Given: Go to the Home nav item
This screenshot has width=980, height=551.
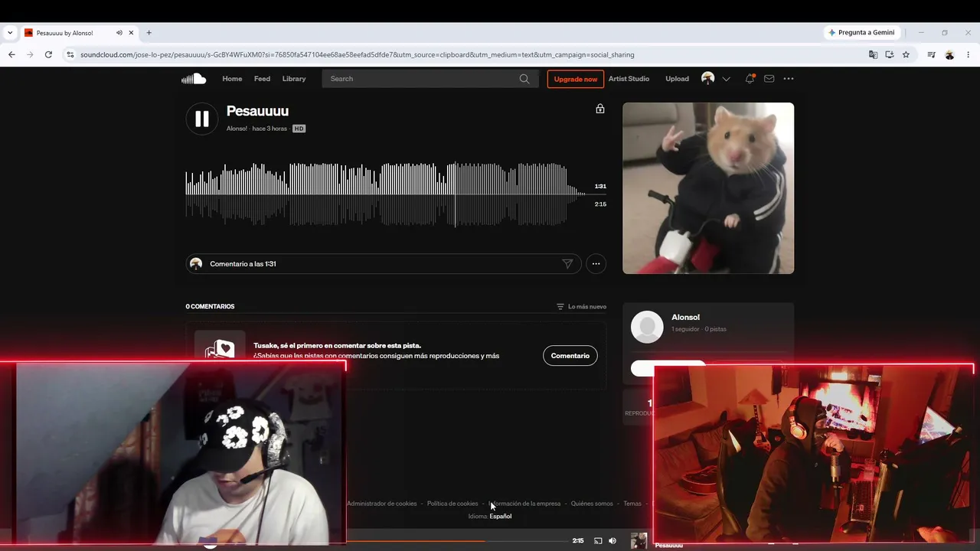Looking at the screenshot, I should (x=232, y=79).
